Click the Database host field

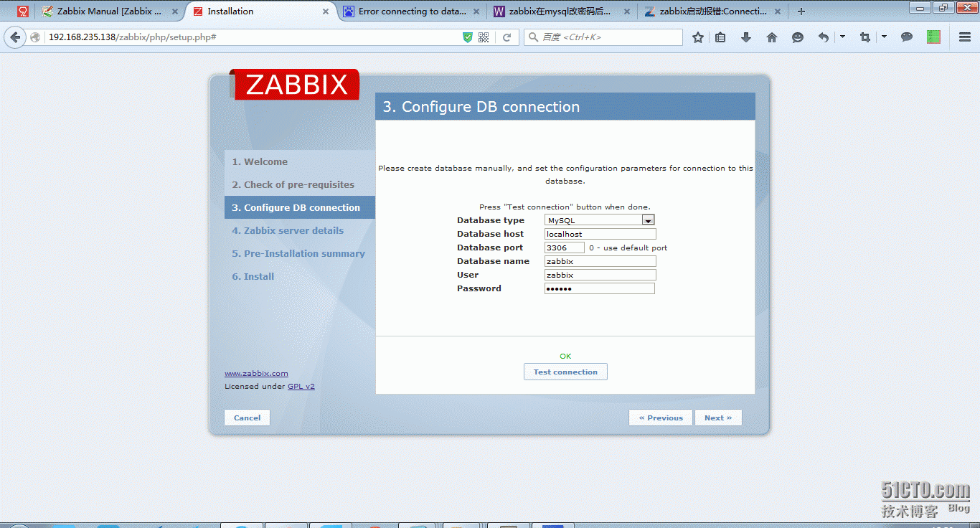[x=600, y=234]
